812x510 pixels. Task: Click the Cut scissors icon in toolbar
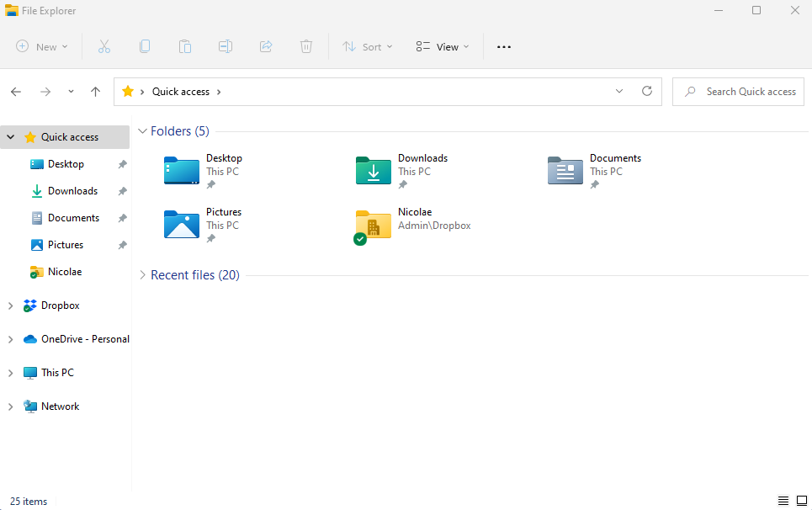coord(104,47)
